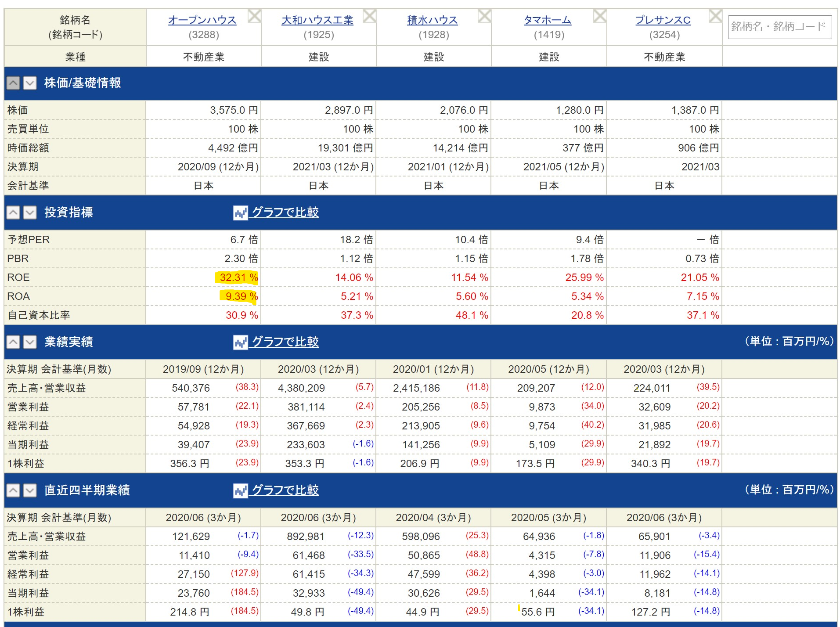Open 積水ハウス stock link
The image size is (840, 627).
tap(433, 20)
